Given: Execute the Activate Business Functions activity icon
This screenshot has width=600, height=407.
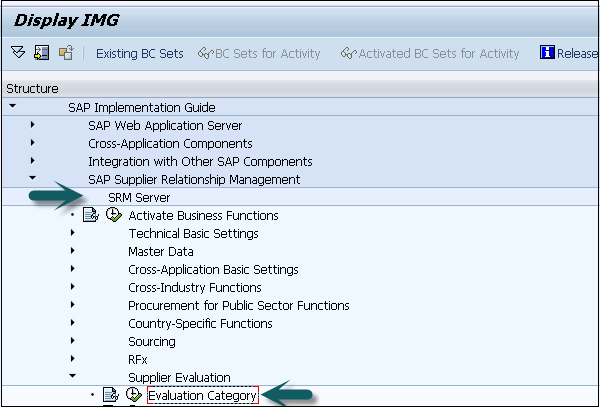Looking at the screenshot, I should (x=112, y=216).
